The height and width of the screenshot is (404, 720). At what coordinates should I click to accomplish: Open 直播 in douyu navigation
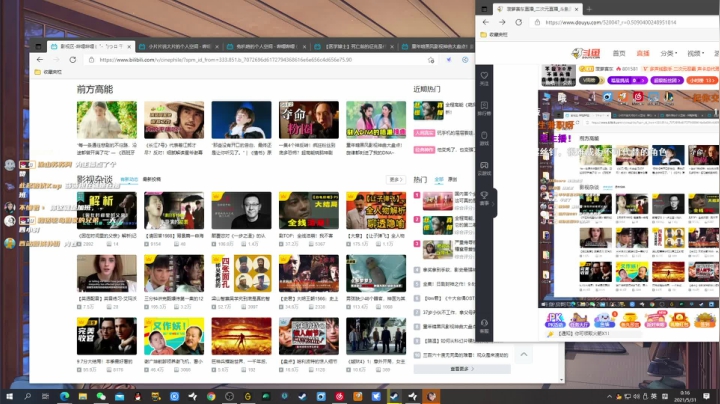coord(643,53)
